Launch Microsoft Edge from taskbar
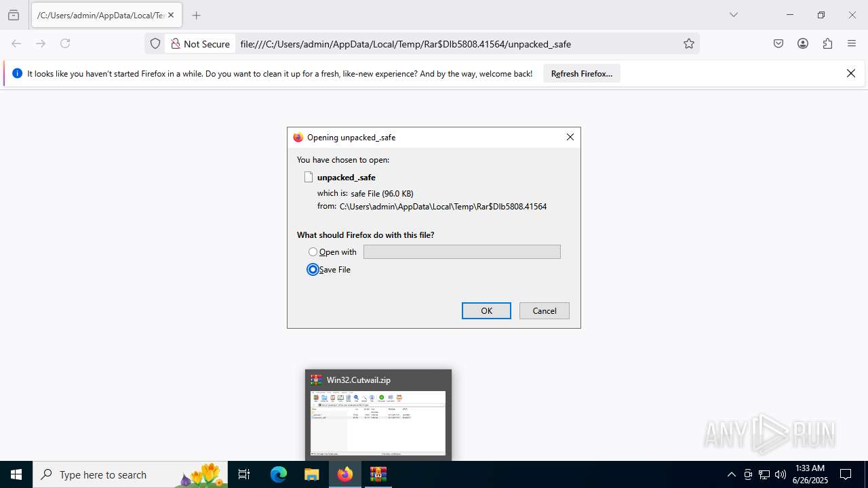Image resolution: width=868 pixels, height=488 pixels. pos(279,474)
